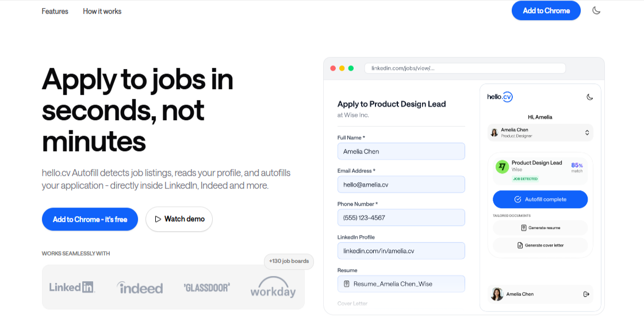Click the Workday logo

pos(273,287)
